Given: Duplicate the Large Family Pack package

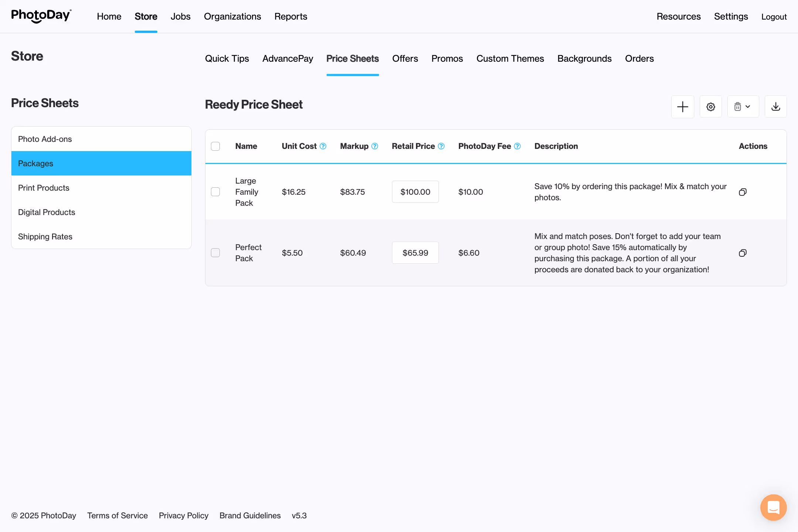Looking at the screenshot, I should (x=743, y=192).
